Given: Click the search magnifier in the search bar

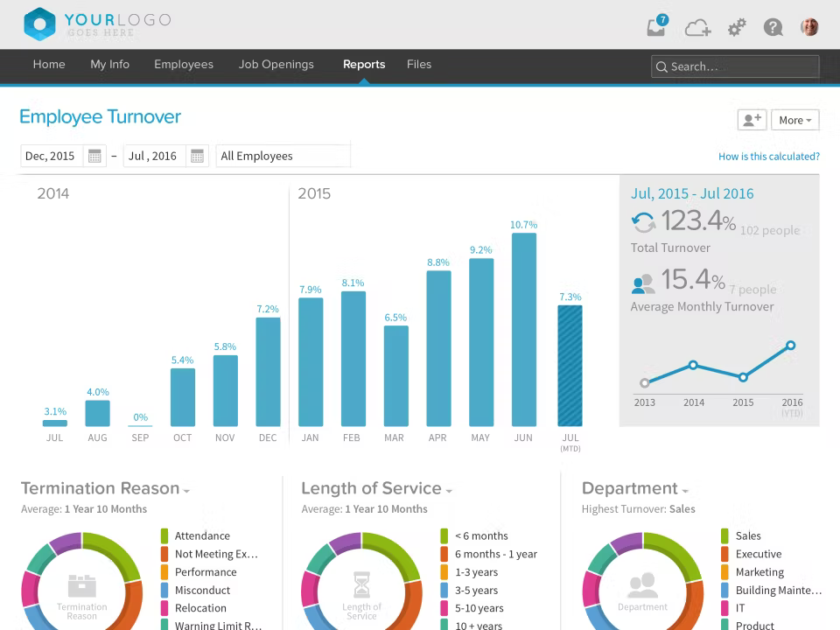Looking at the screenshot, I should 663,66.
